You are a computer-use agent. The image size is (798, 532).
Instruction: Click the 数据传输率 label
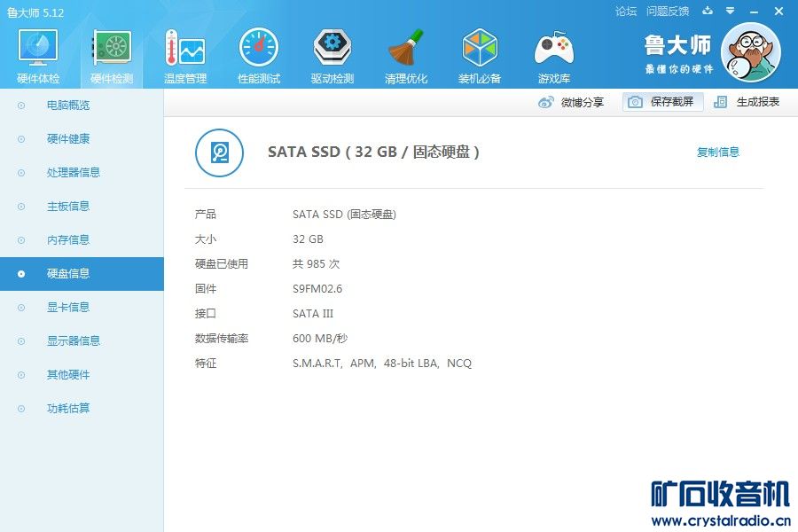tap(222, 339)
